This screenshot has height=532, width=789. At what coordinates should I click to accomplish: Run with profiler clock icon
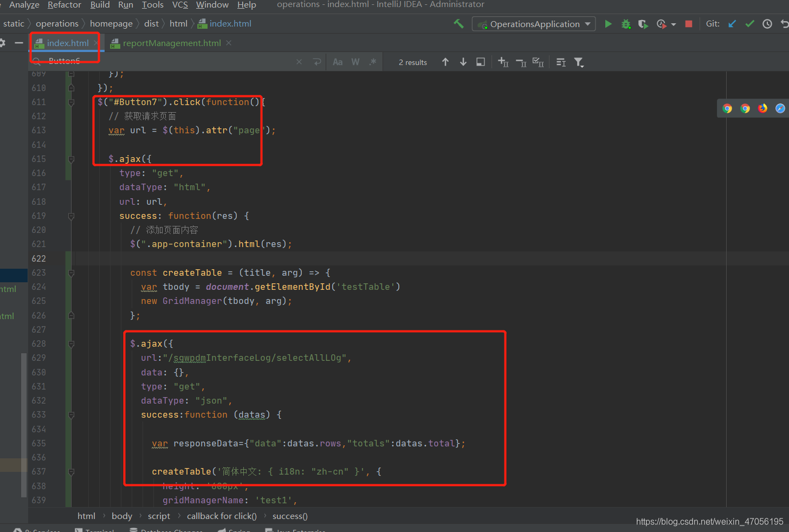661,24
